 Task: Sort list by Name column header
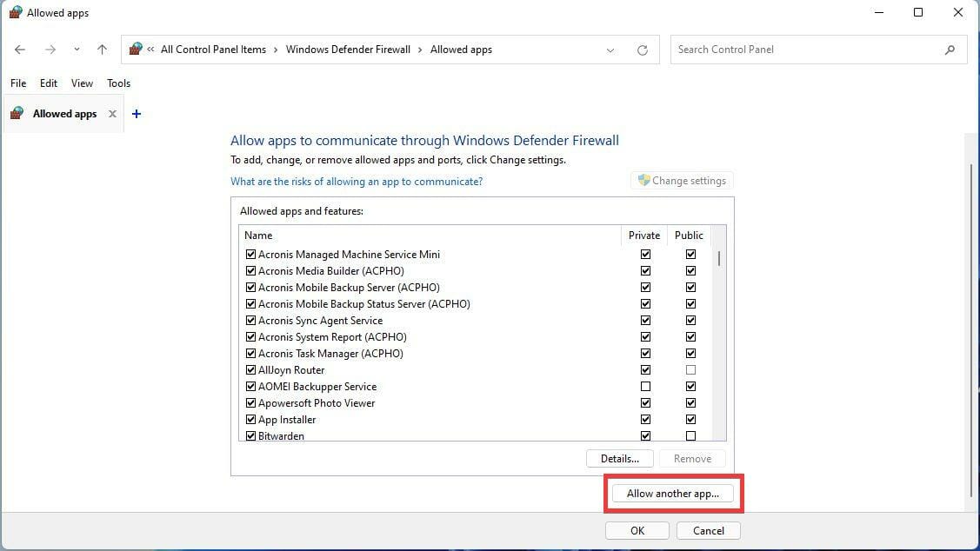430,236
